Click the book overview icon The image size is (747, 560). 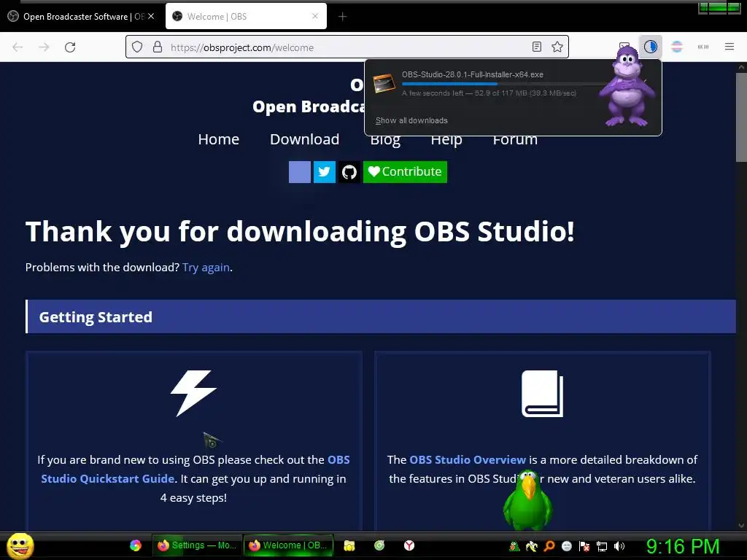542,393
